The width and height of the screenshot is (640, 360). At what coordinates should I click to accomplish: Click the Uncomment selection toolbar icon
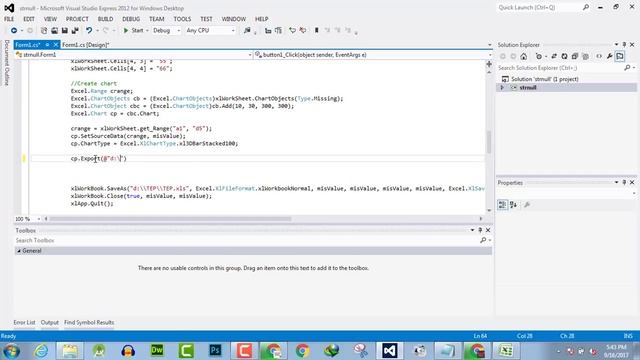point(302,31)
